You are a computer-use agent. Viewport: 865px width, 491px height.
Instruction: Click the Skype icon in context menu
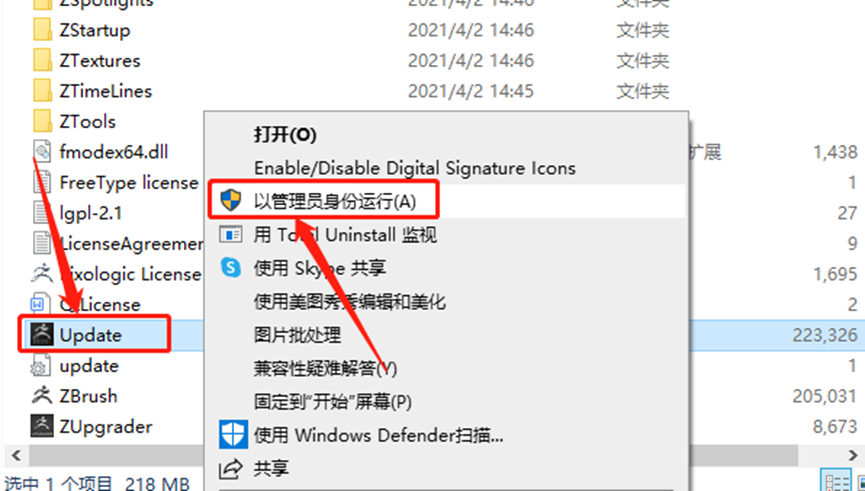point(231,268)
